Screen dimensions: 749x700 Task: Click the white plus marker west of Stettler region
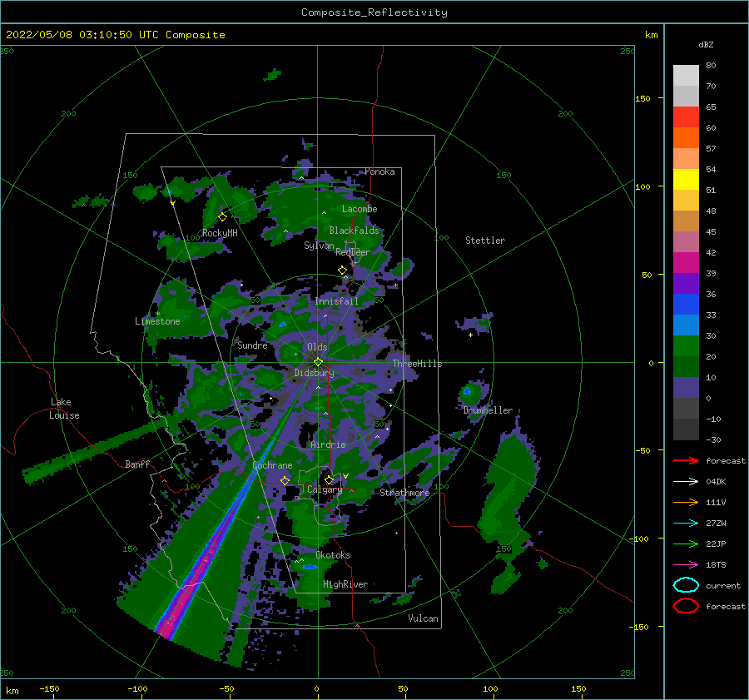coord(470,335)
